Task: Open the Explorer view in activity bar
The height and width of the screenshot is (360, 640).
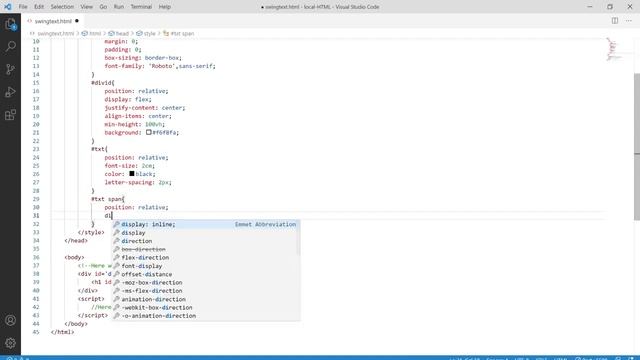Action: [x=10, y=24]
